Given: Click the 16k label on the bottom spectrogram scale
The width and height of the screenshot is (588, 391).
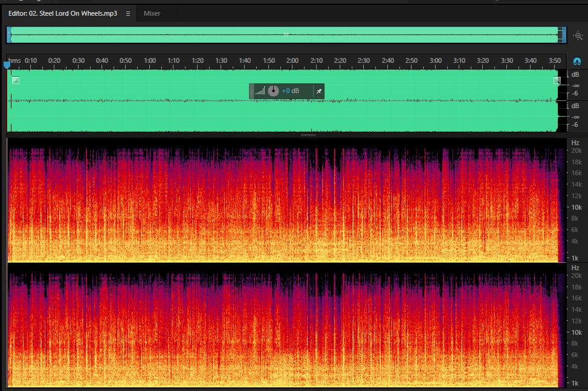Looking at the screenshot, I should pyautogui.click(x=577, y=299).
